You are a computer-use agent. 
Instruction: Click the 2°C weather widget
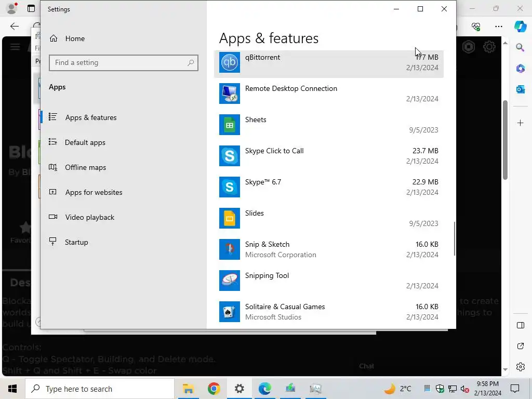pyautogui.click(x=397, y=389)
